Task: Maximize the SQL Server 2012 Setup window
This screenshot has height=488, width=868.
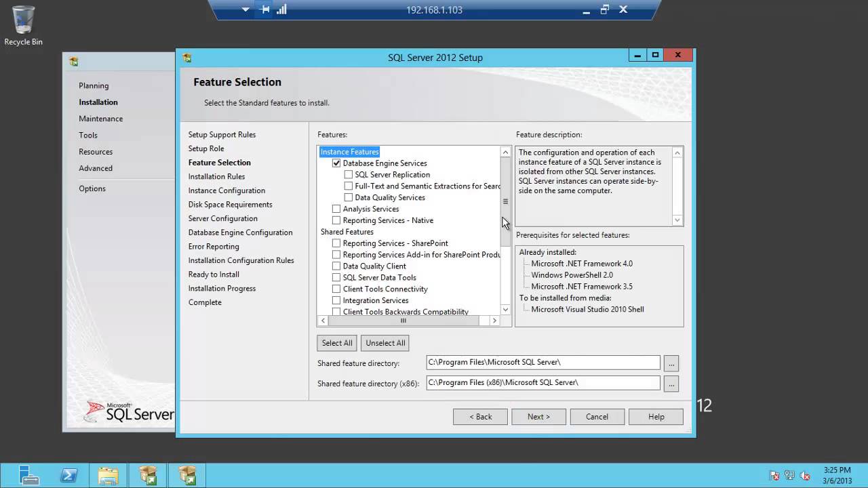Action: click(x=655, y=56)
